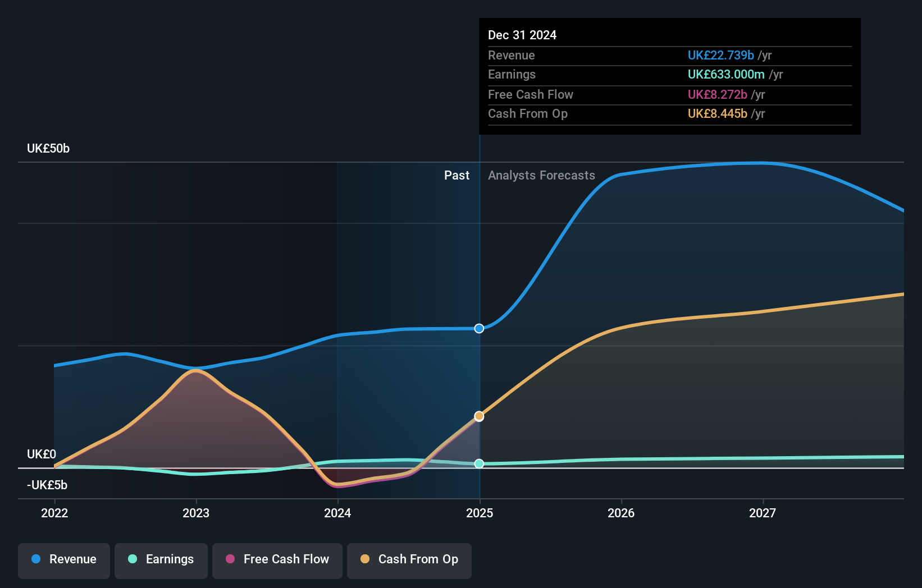Viewport: 922px width, 588px height.
Task: Click the blue Revenue legend dot
Action: pyautogui.click(x=35, y=559)
